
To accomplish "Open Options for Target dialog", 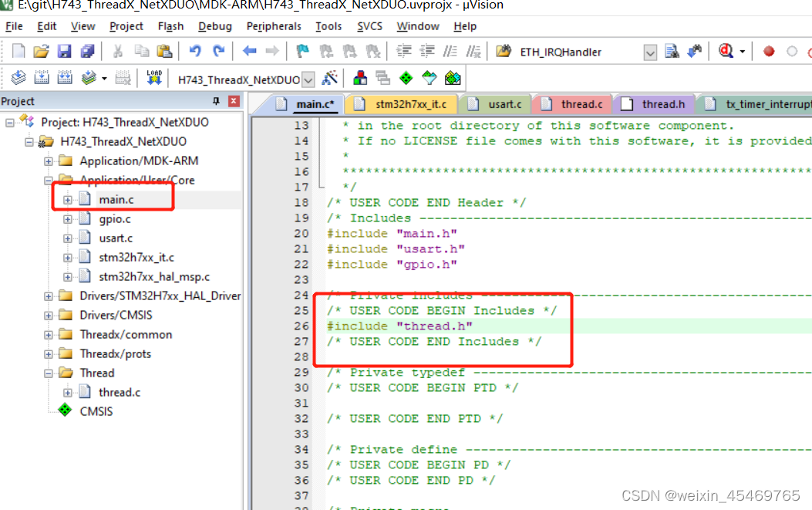I will point(330,77).
